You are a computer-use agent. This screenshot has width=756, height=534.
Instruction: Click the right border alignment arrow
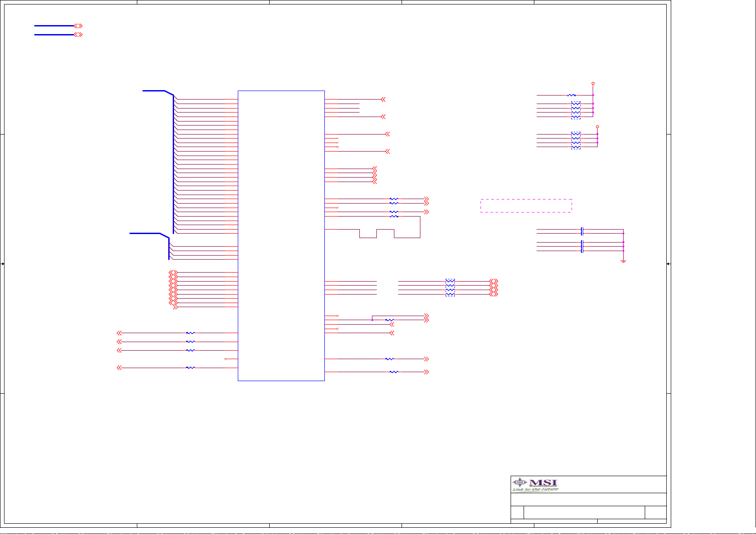point(669,264)
